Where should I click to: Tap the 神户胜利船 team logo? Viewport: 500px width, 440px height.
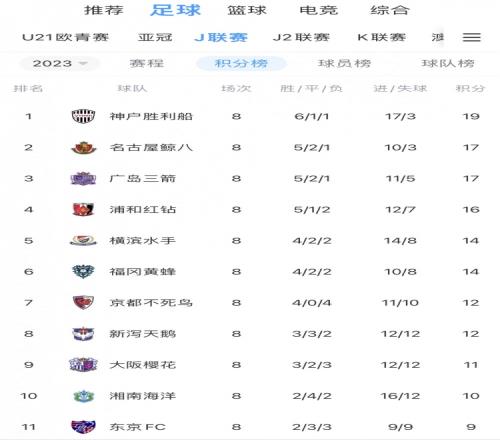[83, 116]
